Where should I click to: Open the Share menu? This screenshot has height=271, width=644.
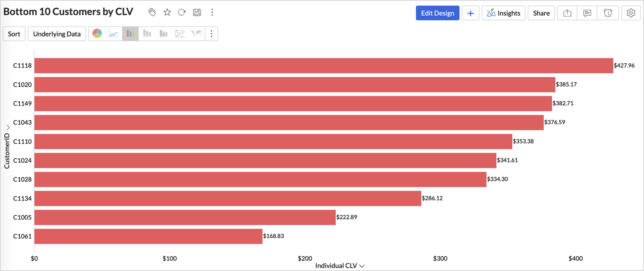click(541, 13)
